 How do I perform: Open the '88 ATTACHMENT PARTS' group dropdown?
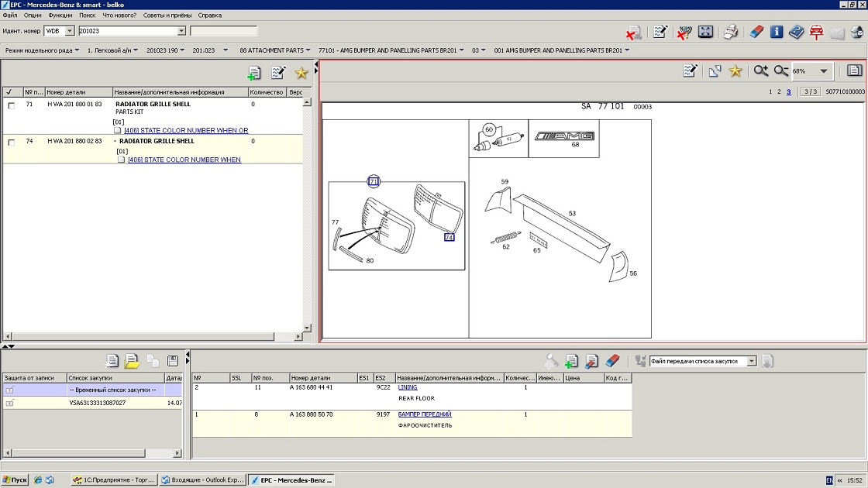tap(274, 50)
